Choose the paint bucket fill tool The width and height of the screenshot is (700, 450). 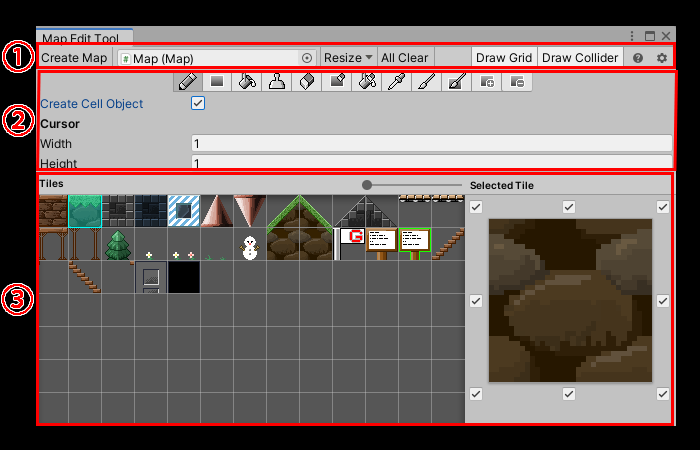(247, 82)
